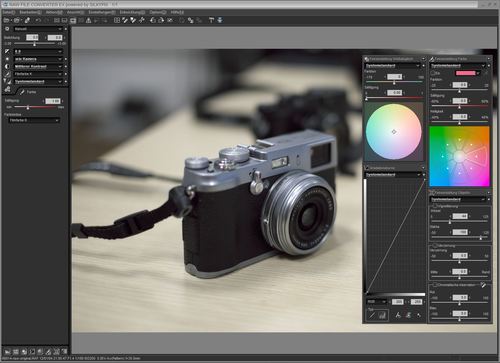Click the brush icon beside Filmfarbe K
The height and width of the screenshot is (363, 500).
[x=7, y=74]
